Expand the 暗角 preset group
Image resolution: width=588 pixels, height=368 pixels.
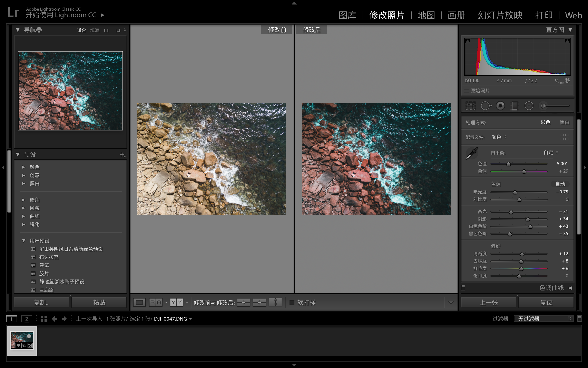(x=23, y=200)
